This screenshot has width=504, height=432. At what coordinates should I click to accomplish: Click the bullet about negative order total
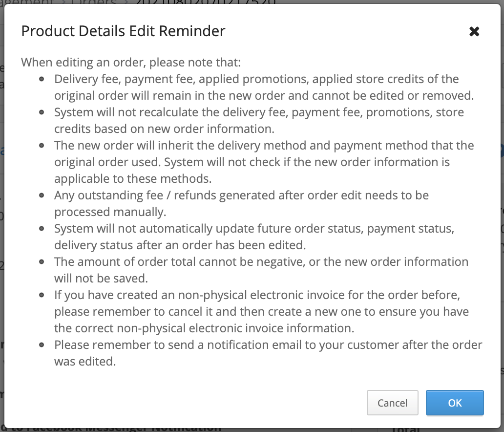(x=261, y=270)
